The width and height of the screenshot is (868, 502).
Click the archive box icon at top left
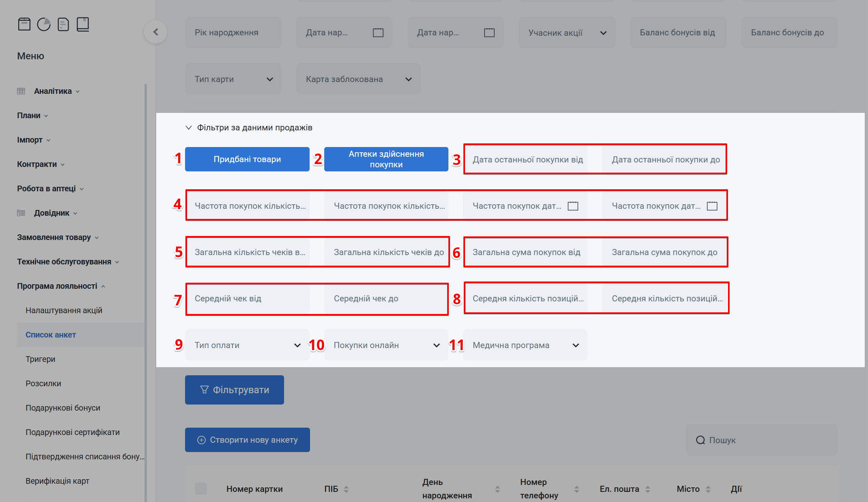(x=24, y=24)
